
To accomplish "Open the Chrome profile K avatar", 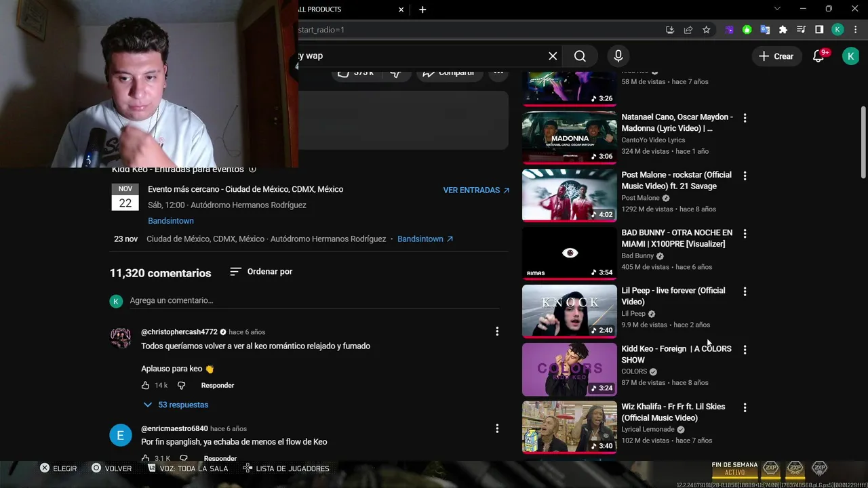I will [x=837, y=30].
